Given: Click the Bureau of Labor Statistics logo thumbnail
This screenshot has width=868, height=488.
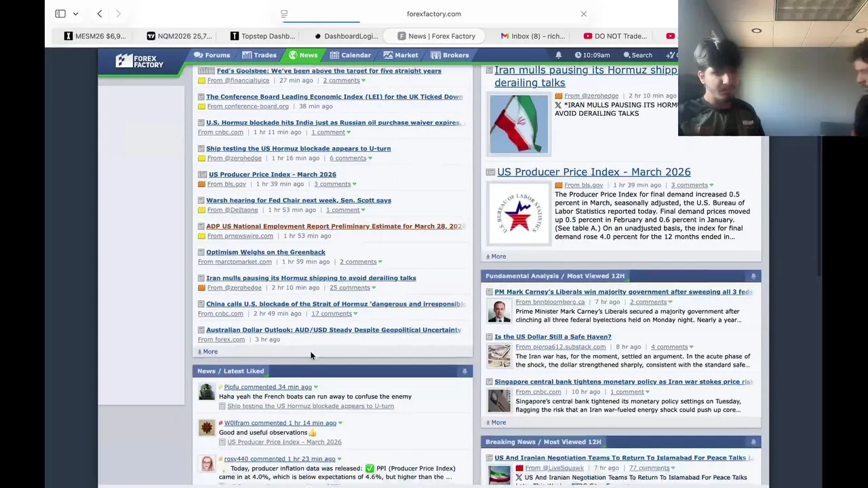Looking at the screenshot, I should pyautogui.click(x=519, y=214).
